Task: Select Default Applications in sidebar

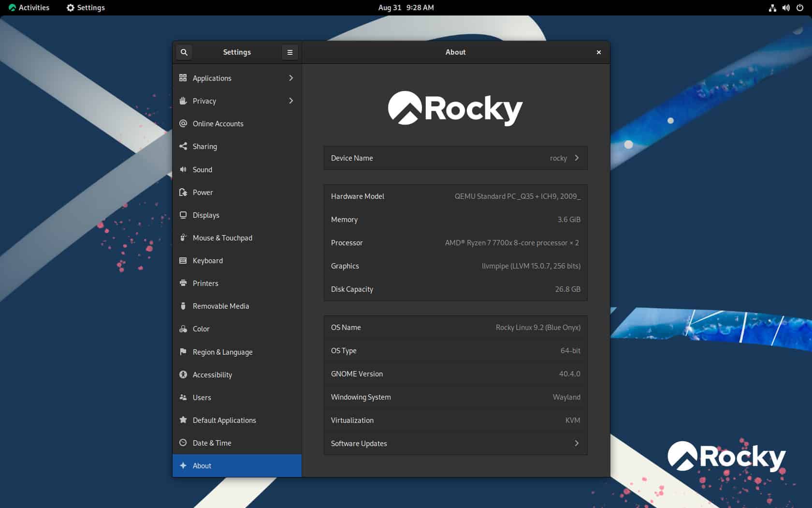Action: [x=225, y=420]
